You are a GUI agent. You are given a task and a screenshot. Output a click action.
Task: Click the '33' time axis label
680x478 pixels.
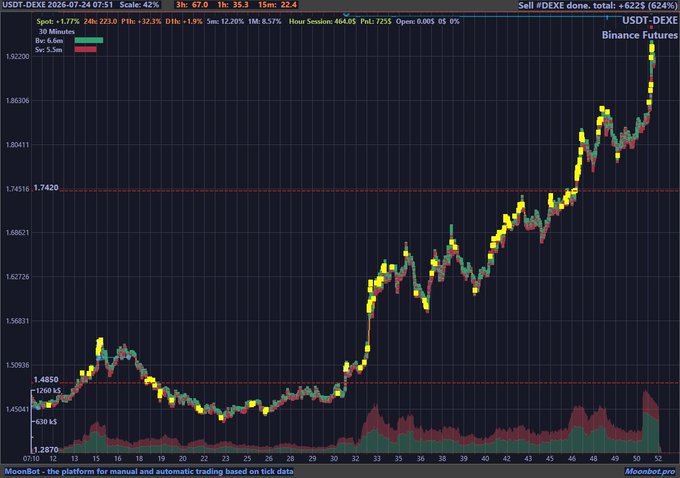377,458
